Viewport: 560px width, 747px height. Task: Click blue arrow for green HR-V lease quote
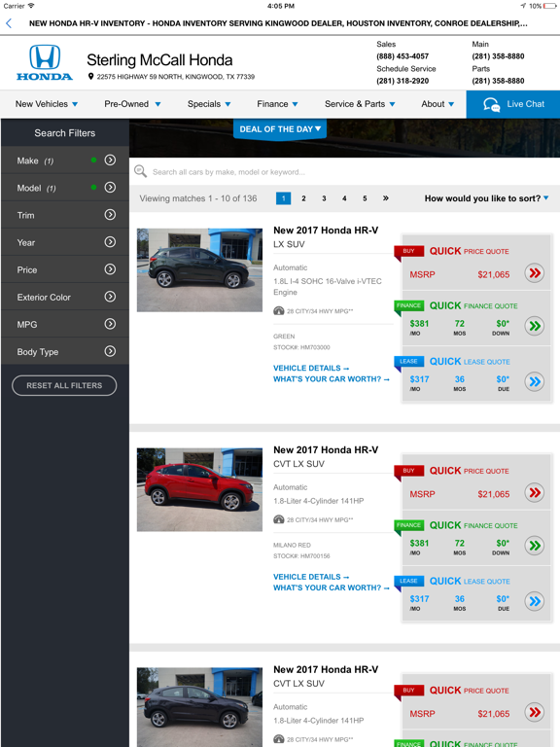[535, 381]
